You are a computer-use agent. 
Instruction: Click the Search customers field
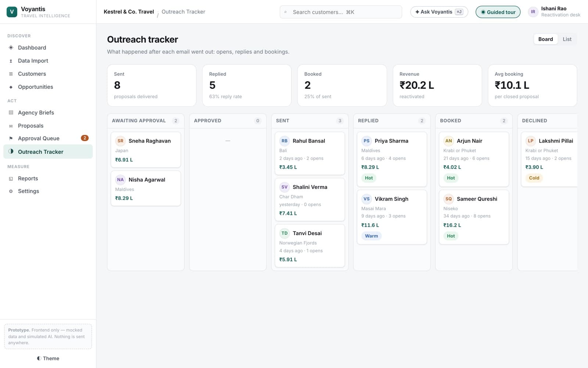point(341,12)
